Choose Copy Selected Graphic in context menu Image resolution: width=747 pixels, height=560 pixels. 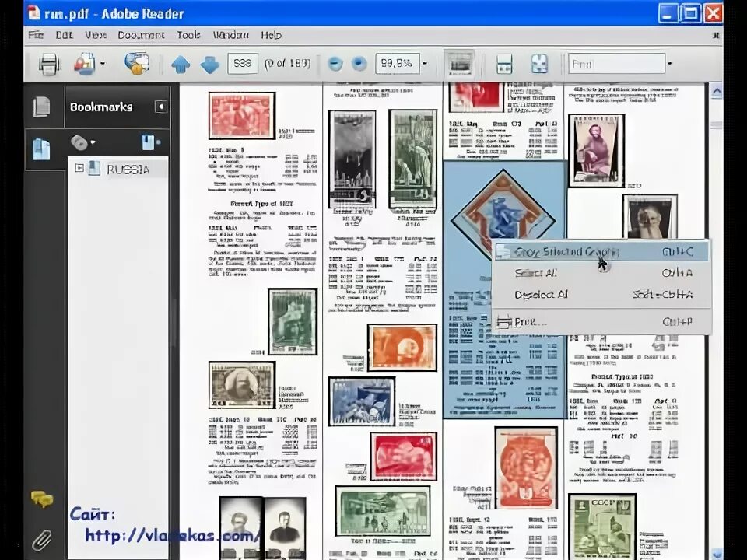601,251
